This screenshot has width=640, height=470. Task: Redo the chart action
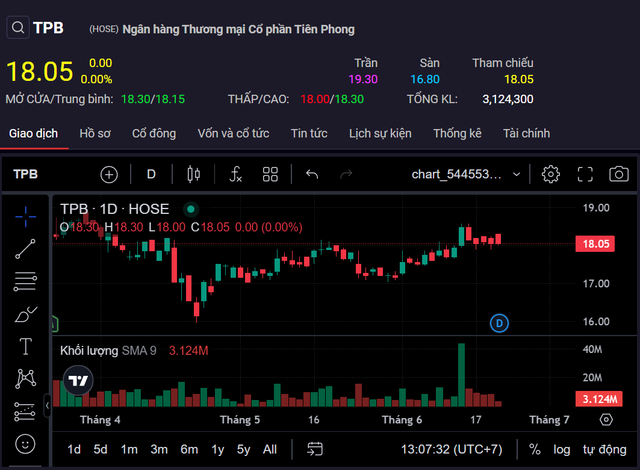[346, 174]
